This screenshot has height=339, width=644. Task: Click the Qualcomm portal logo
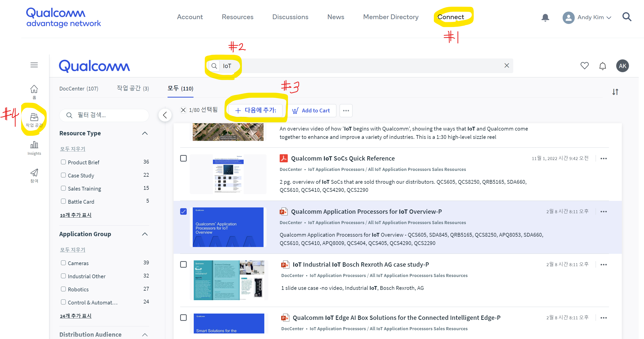click(94, 66)
